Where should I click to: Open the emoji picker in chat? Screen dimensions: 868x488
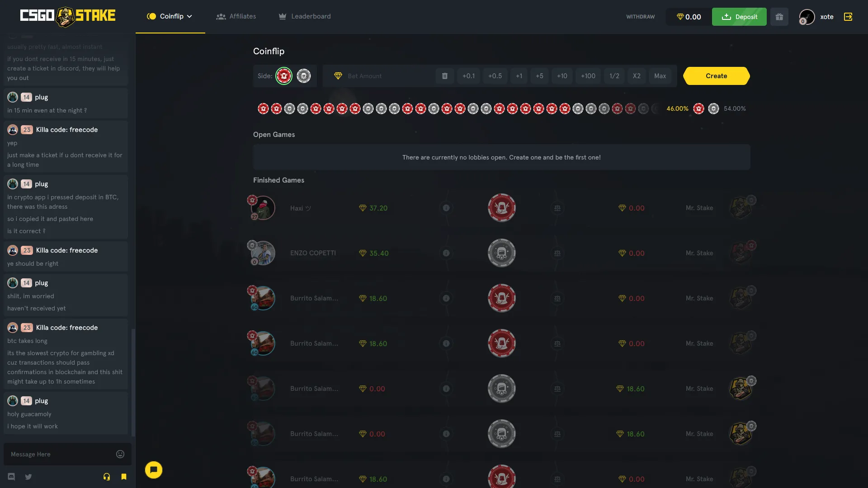[x=120, y=454]
